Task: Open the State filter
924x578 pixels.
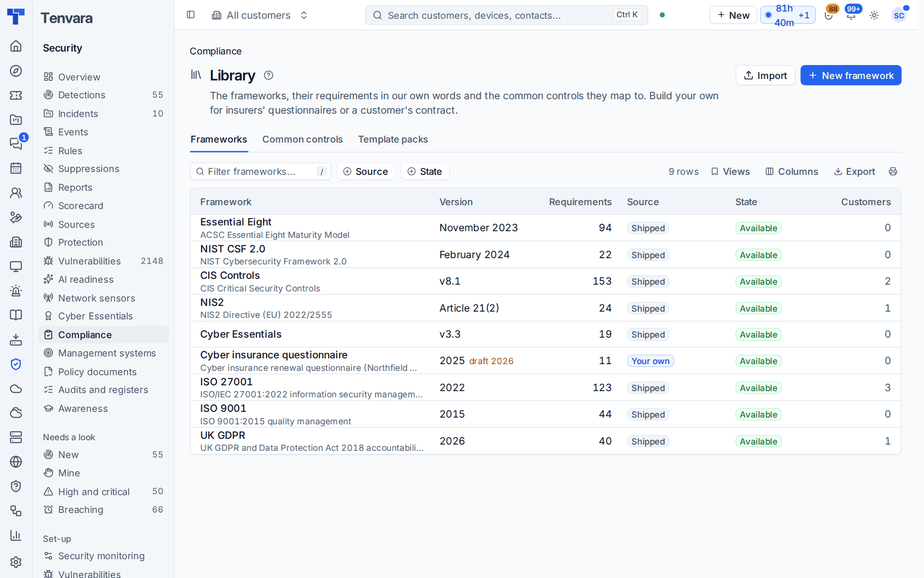Action: coord(425,171)
